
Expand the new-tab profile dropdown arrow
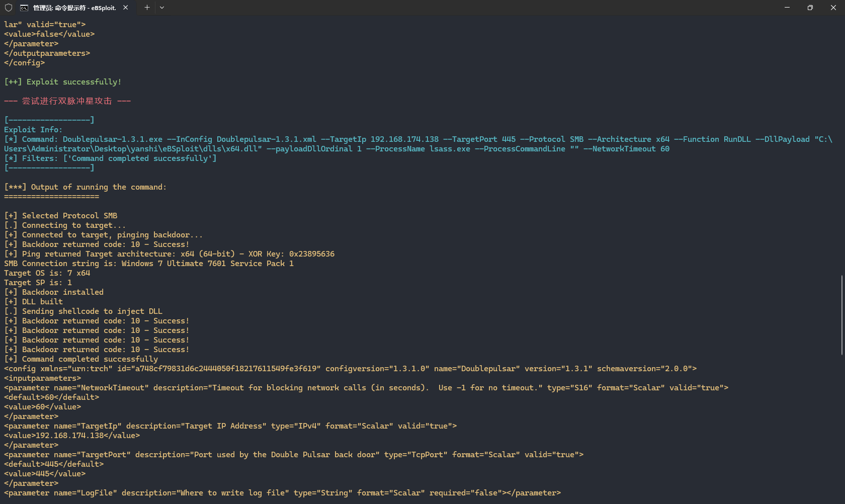coord(162,8)
